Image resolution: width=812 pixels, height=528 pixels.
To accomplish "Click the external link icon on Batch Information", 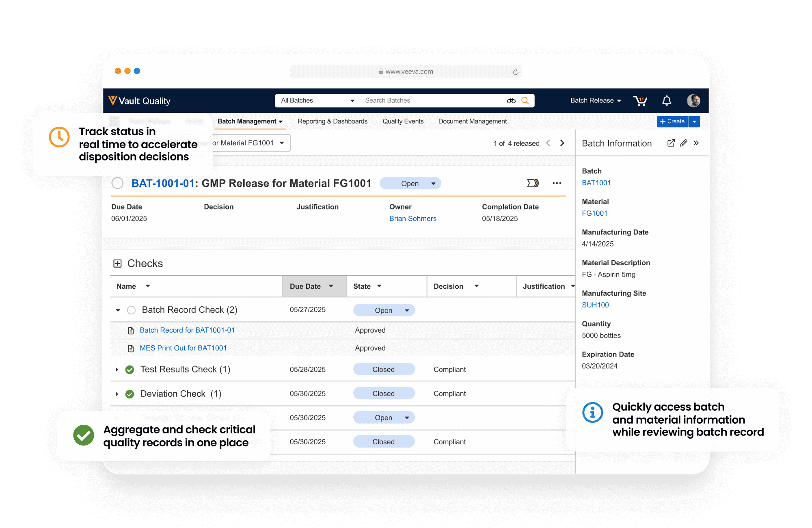I will 670,145.
